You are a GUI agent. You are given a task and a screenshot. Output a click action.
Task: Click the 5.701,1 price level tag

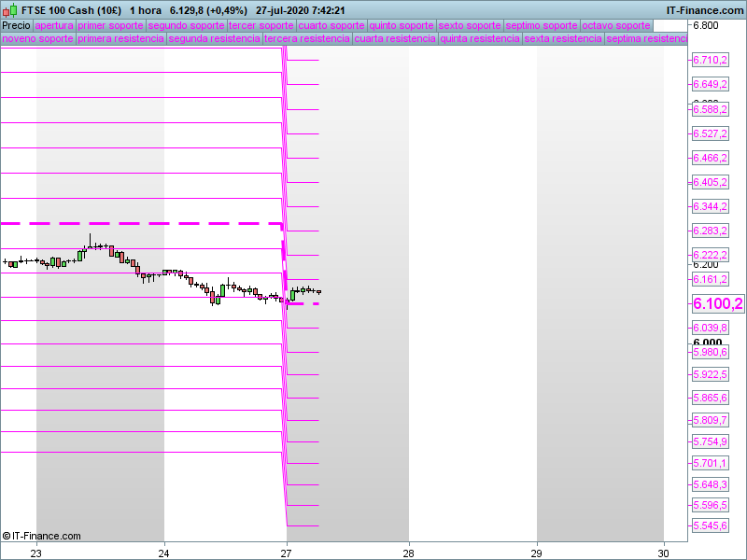click(x=711, y=463)
